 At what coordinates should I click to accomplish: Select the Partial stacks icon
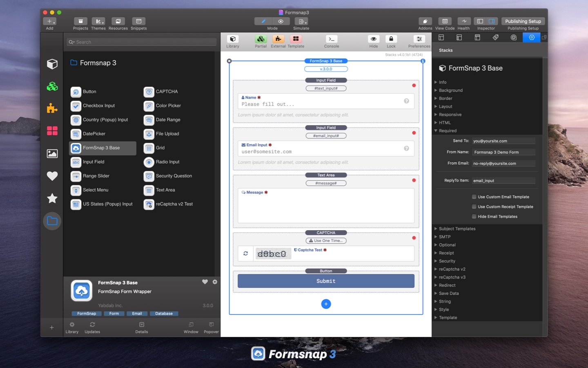tap(261, 39)
